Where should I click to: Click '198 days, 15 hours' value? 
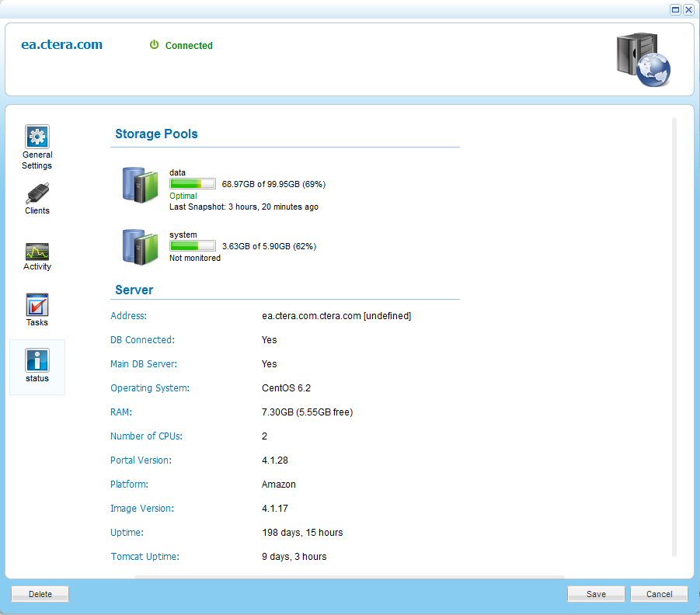pyautogui.click(x=302, y=533)
